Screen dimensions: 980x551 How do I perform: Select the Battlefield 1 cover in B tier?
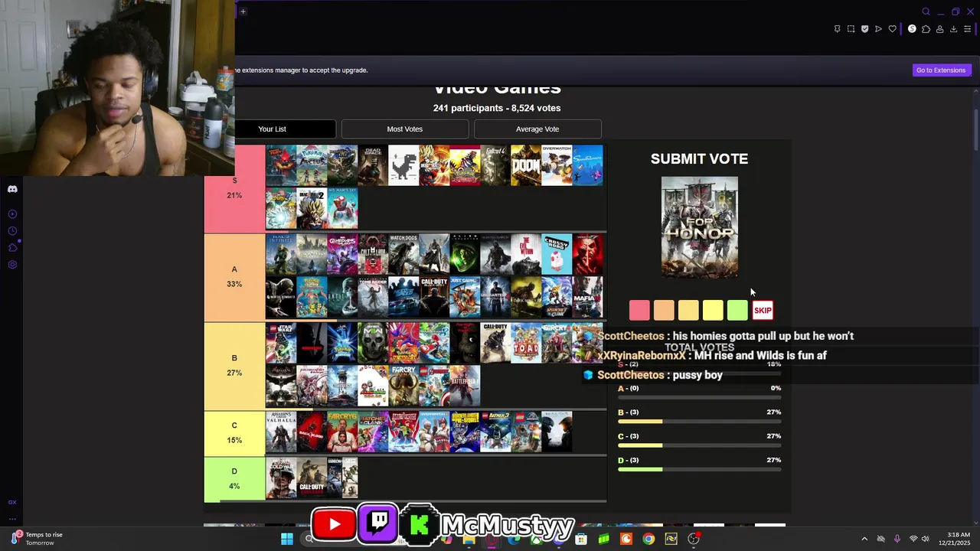(x=465, y=386)
